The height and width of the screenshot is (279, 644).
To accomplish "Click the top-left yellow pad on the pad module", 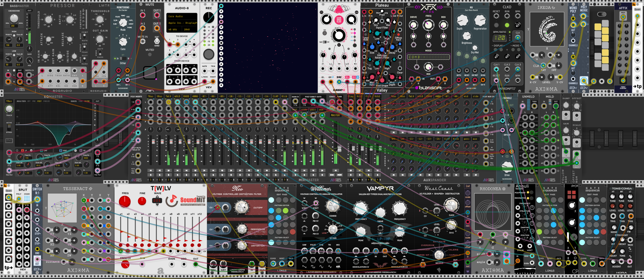I will click(598, 27).
